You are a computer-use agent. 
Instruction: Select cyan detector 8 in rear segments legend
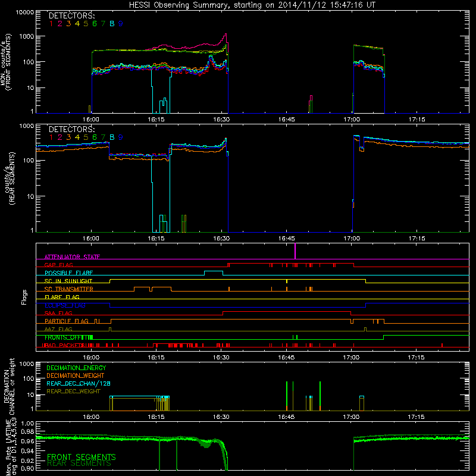click(112, 137)
